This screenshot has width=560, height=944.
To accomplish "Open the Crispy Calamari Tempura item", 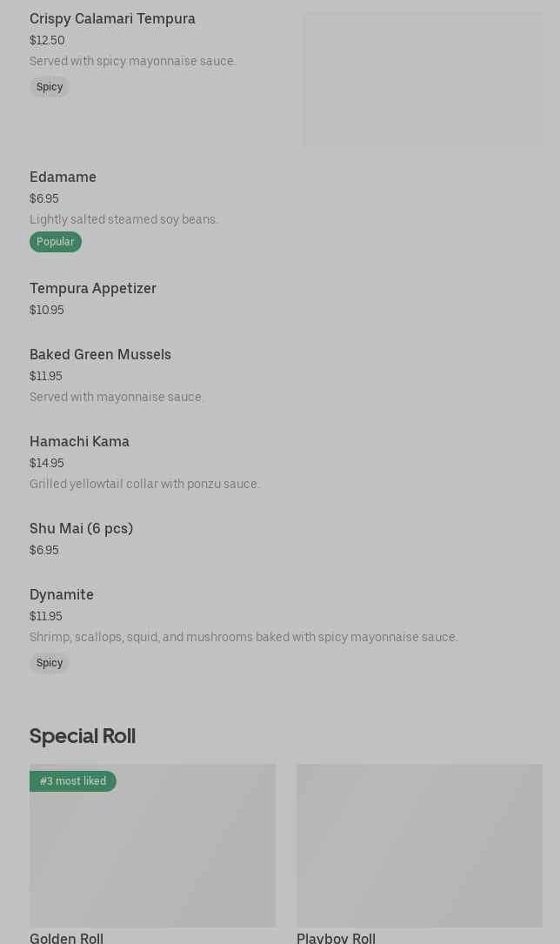I will click(x=112, y=19).
